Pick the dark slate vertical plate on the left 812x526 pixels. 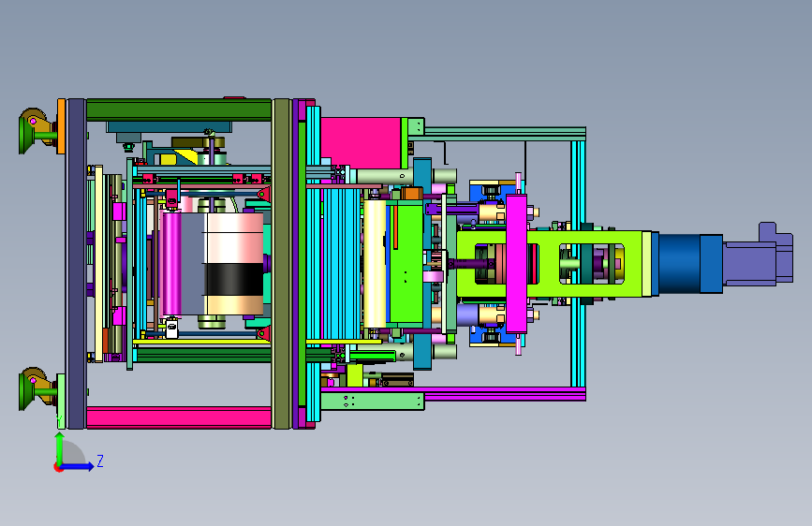click(76, 264)
